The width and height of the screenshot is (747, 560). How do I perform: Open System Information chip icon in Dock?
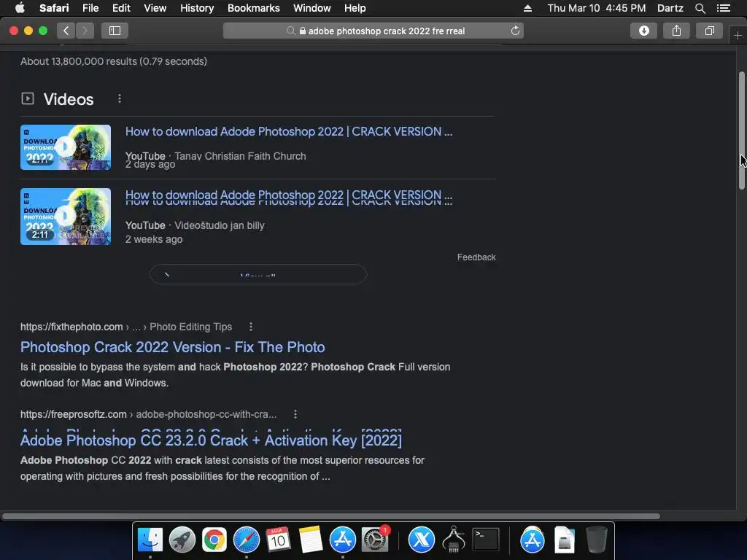pos(454,540)
